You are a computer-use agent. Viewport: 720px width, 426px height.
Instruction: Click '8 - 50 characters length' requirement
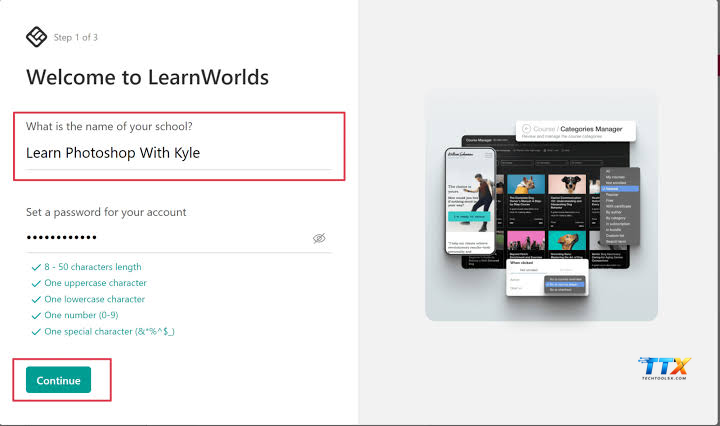(87, 267)
